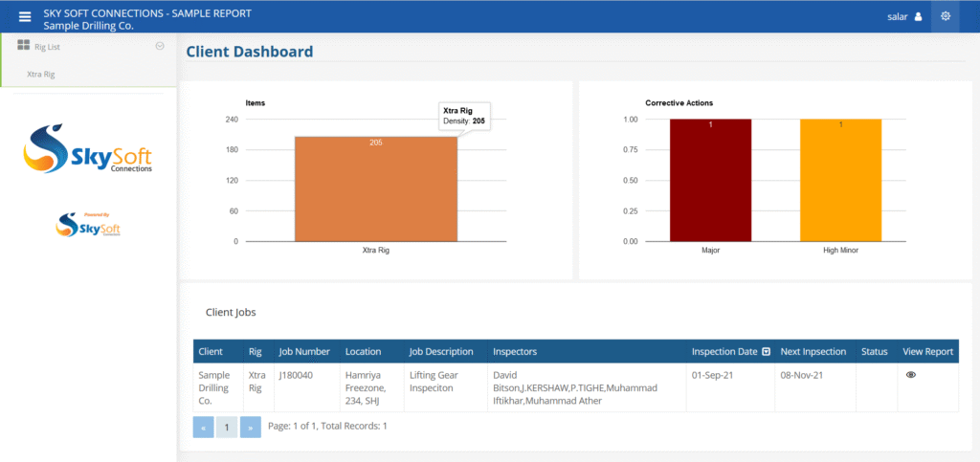Image resolution: width=980 pixels, height=462 pixels.
Task: Sort table by Job Number column
Action: (x=304, y=352)
